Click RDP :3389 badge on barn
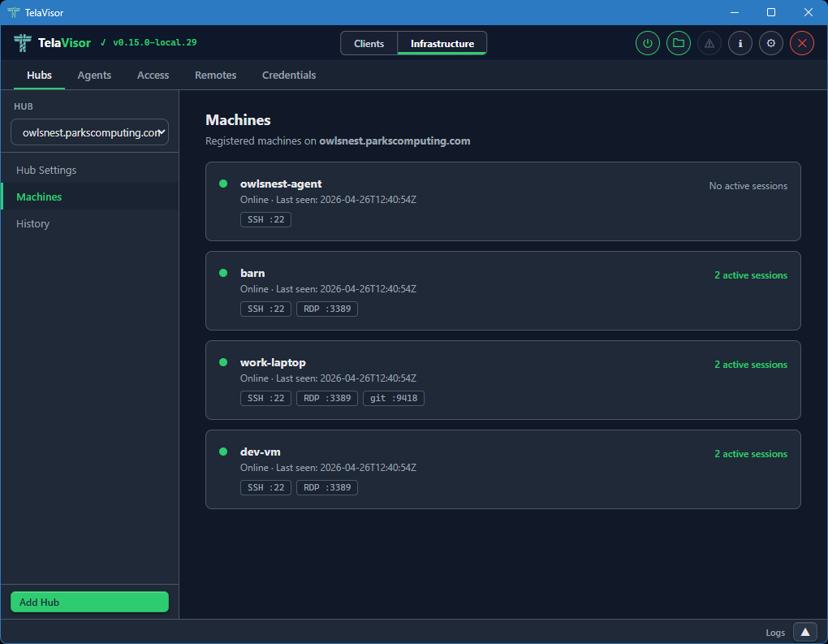828x644 pixels. (x=327, y=309)
